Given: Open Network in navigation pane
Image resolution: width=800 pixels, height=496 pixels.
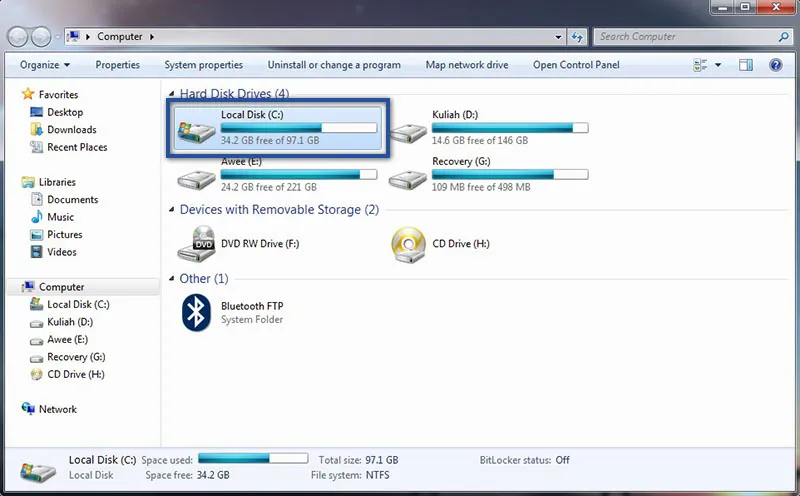Looking at the screenshot, I should tap(58, 409).
